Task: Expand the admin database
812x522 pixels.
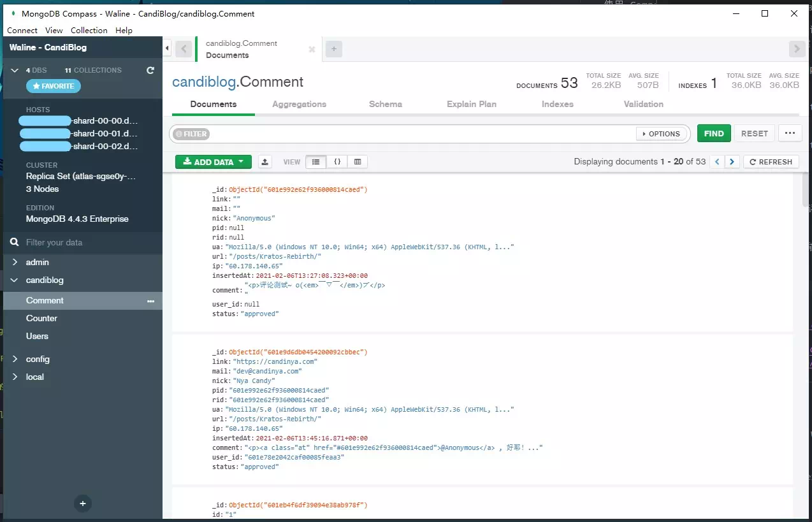Action: click(15, 263)
